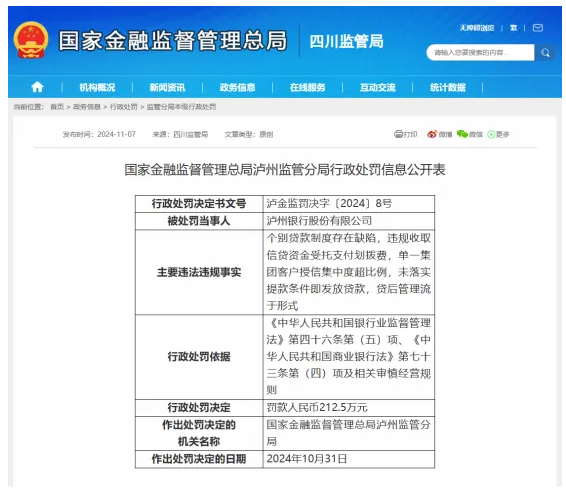Click cell 罚款人民币212.5万元
The image size is (566, 502).
tap(349, 408)
